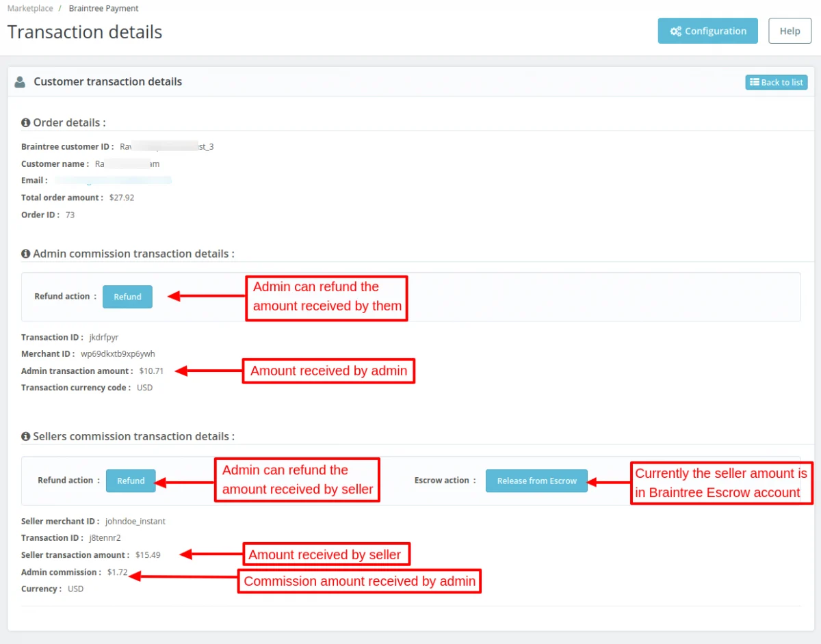Click the Transaction details page title
821x644 pixels.
pos(84,31)
